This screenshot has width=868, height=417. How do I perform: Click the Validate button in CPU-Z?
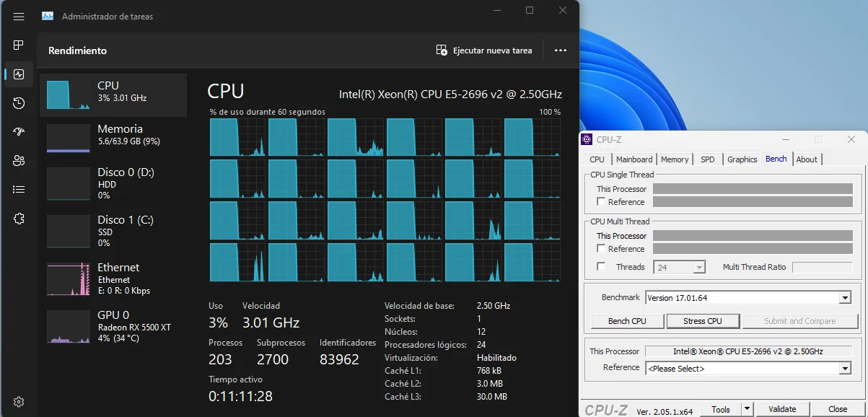782,409
